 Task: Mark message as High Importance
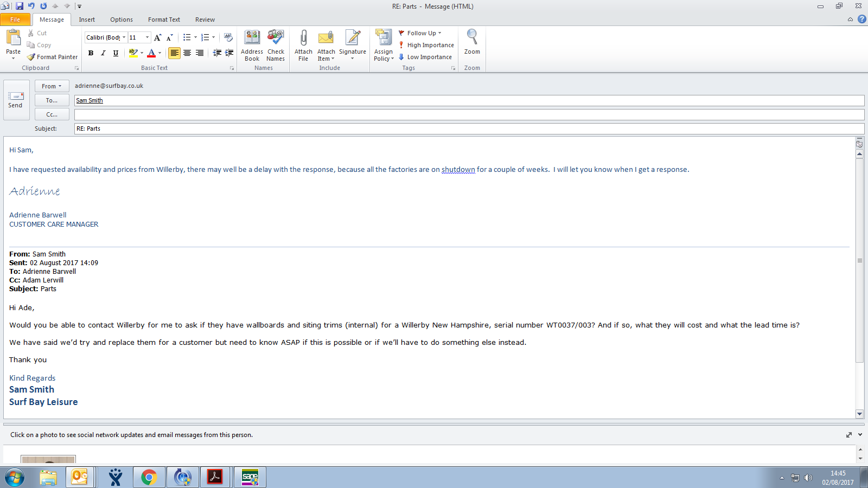click(x=426, y=45)
